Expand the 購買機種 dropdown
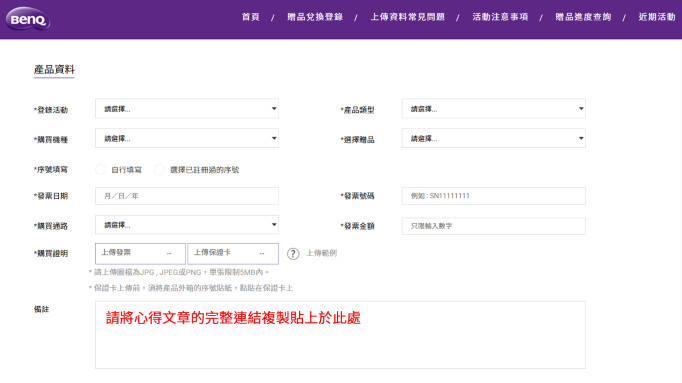The width and height of the screenshot is (682, 383). [187, 138]
